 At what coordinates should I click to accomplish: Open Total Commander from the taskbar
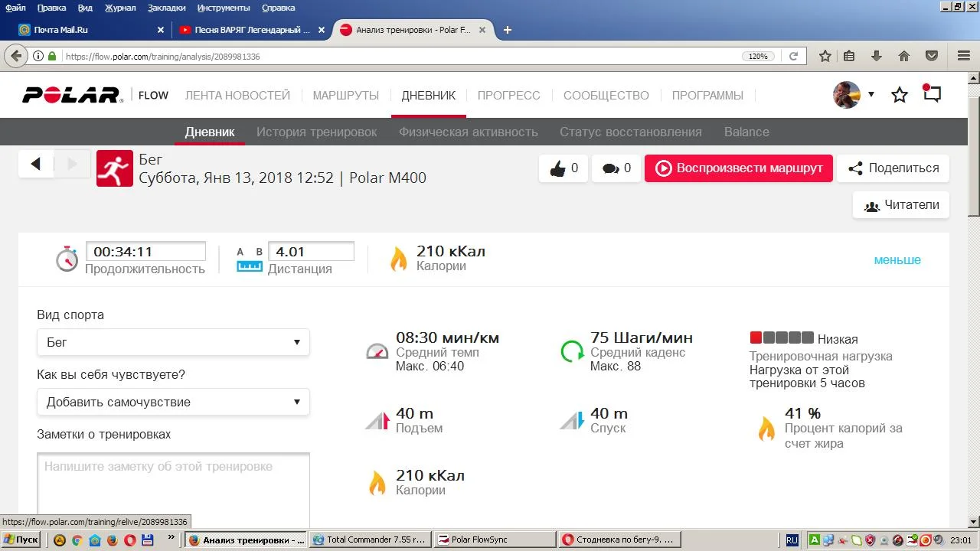tap(371, 540)
